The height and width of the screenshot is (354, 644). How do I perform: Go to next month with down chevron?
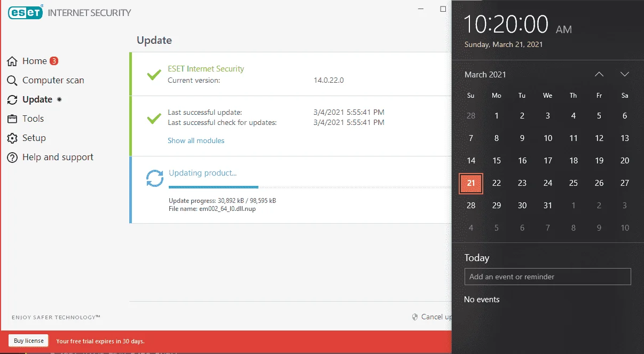click(625, 74)
